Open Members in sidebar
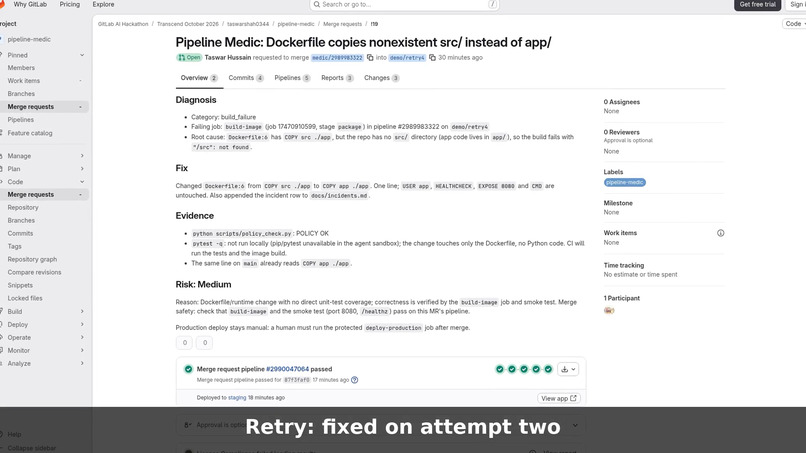 (21, 68)
